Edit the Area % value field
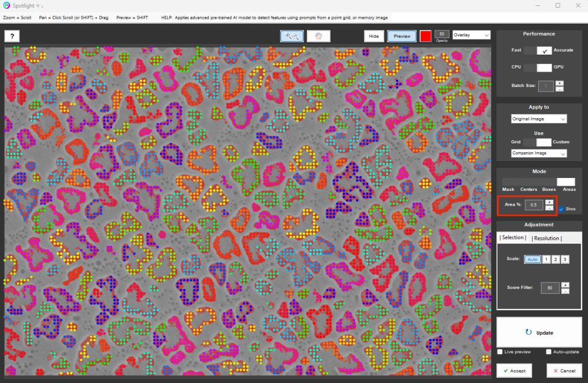This screenshot has width=588, height=383. [x=534, y=205]
